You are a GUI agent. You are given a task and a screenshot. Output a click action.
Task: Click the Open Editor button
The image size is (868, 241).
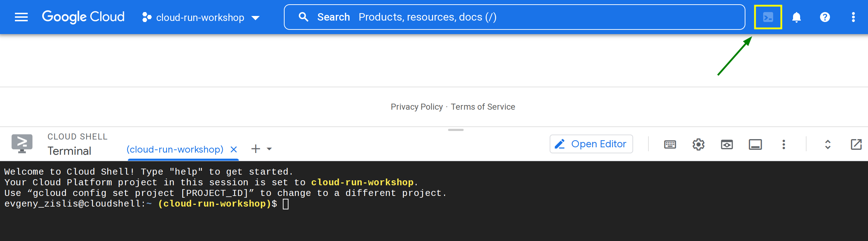591,144
